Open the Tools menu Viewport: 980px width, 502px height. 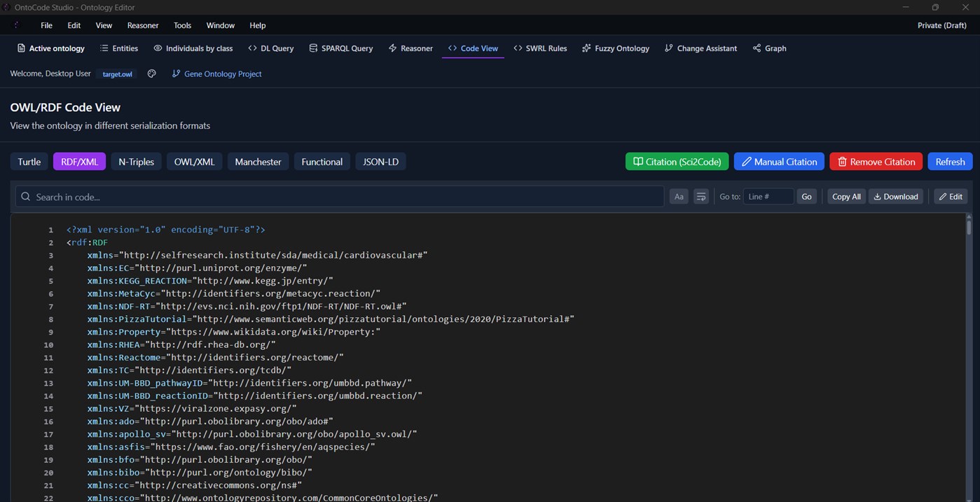point(182,25)
